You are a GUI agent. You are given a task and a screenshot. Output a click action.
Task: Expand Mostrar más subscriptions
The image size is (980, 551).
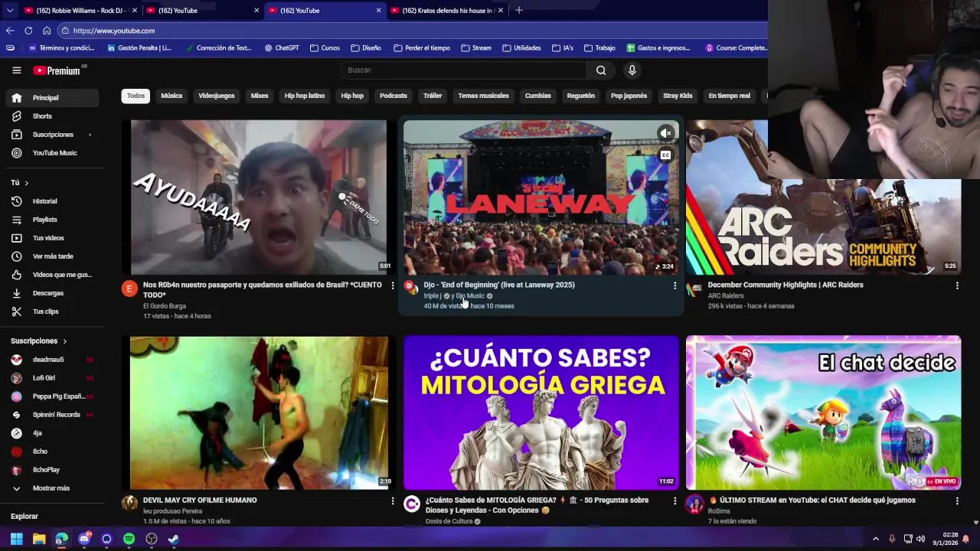53,488
